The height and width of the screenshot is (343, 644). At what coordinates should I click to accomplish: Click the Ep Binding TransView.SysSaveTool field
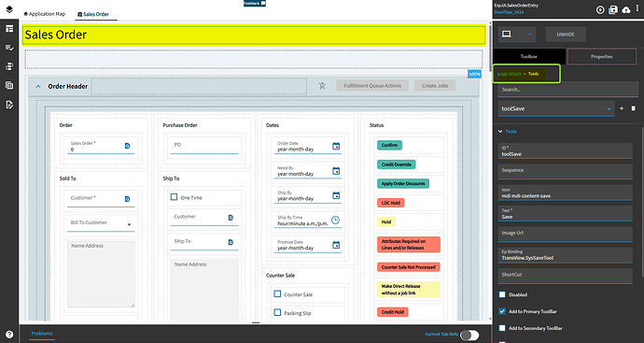pyautogui.click(x=566, y=255)
